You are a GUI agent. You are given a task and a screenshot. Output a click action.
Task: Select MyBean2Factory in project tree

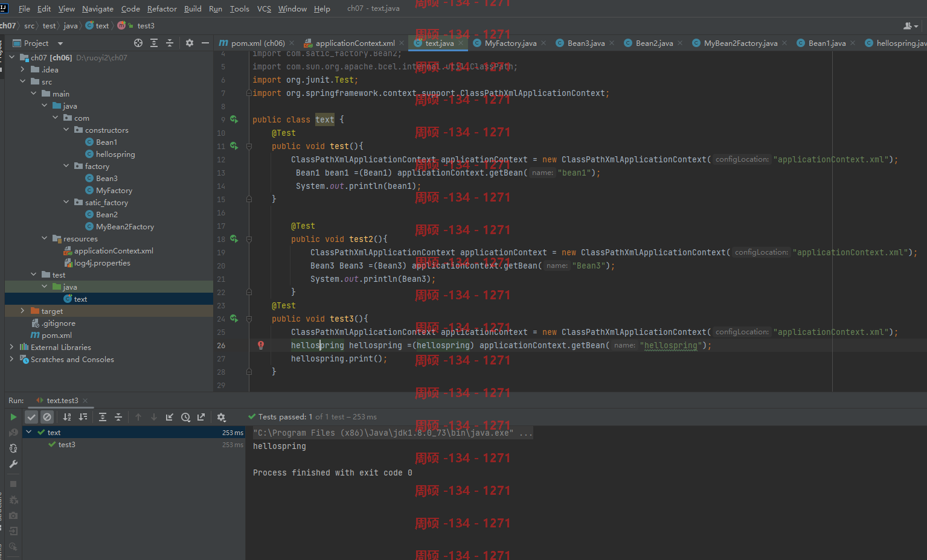tap(124, 226)
